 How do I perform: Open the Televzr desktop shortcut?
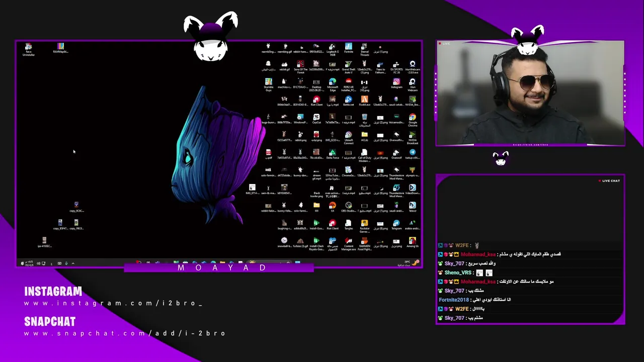[x=413, y=207]
